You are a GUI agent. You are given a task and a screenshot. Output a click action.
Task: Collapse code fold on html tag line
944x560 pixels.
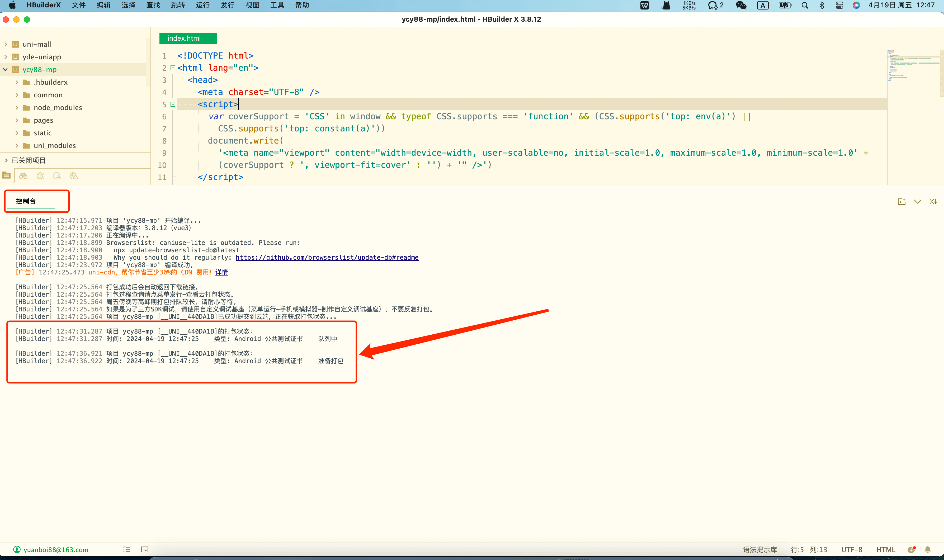[173, 68]
